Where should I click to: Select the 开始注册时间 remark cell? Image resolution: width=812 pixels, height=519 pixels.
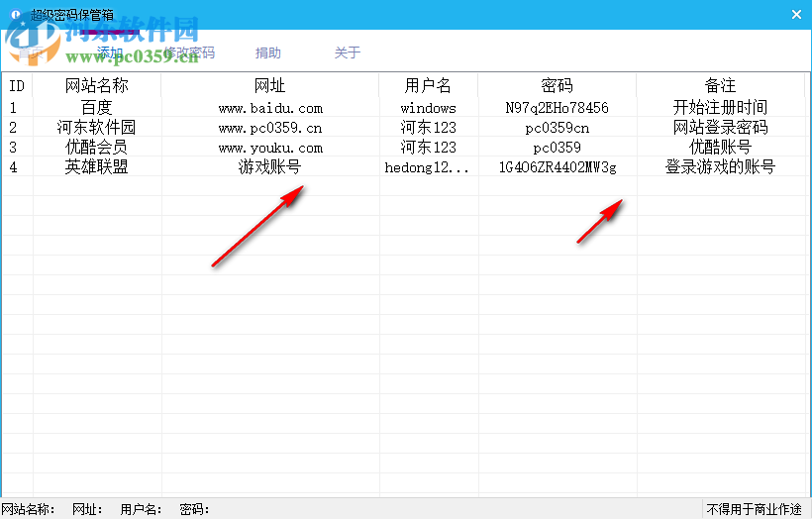720,108
